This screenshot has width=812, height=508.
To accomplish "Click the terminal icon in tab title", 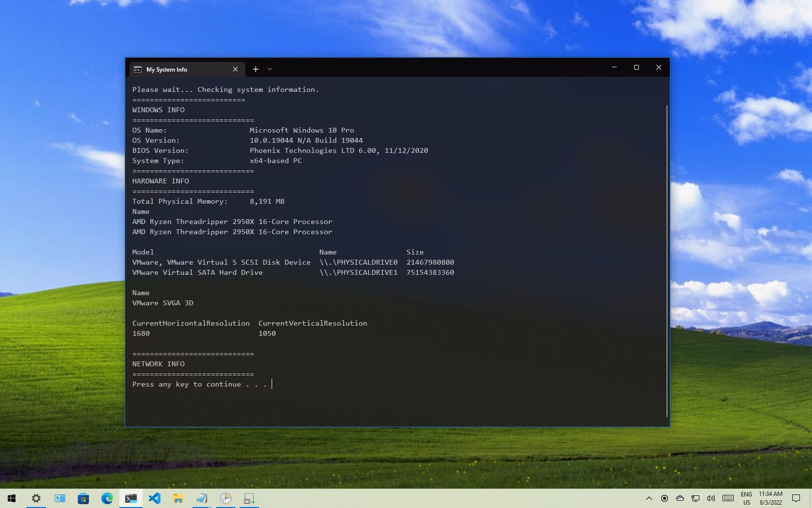I will click(138, 69).
